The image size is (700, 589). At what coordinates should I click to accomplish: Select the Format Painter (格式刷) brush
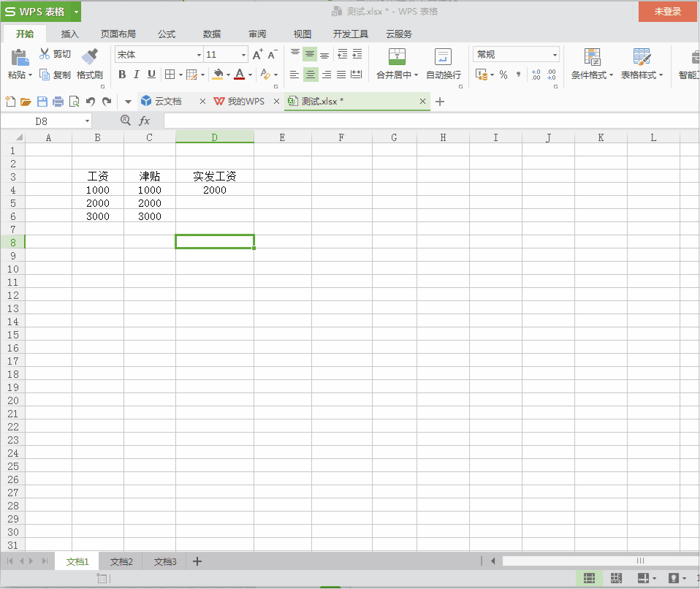[x=90, y=57]
